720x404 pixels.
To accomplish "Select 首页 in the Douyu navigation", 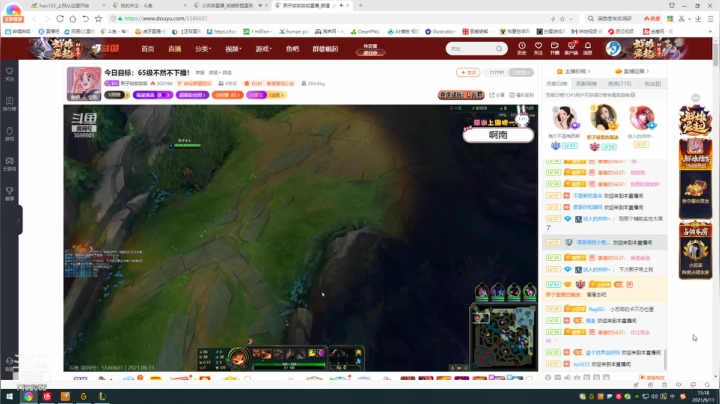I will 148,49.
